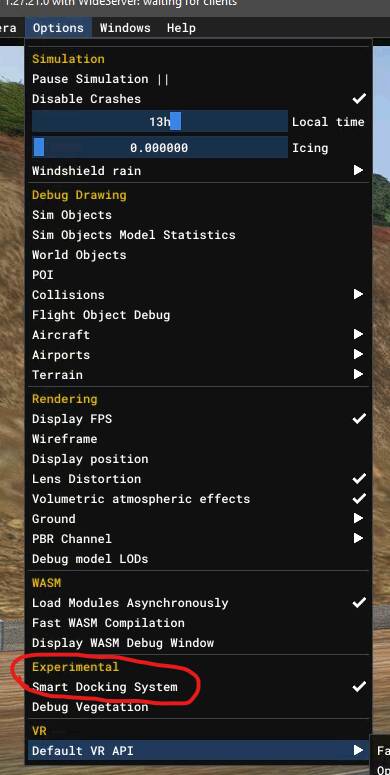Click the Icing value slider
The image size is (390, 775).
pos(160,147)
